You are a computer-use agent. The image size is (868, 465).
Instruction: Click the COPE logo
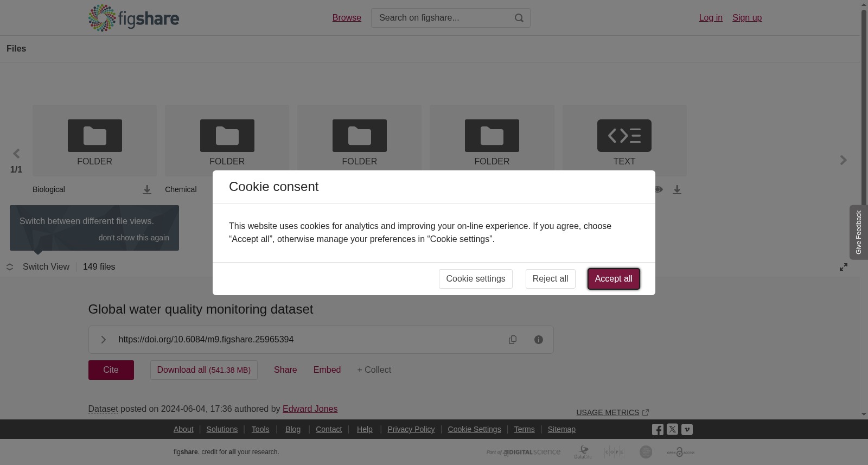615,452
